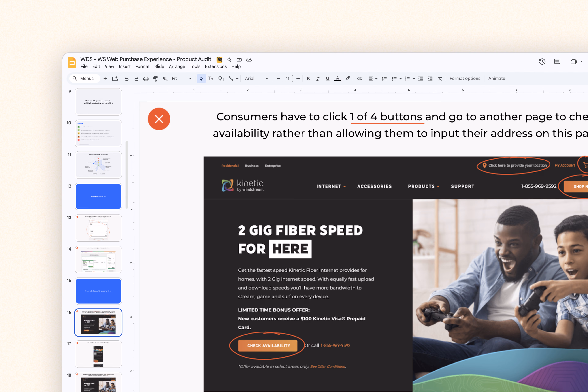This screenshot has width=588, height=392.
Task: Open the File menu
Action: [84, 66]
